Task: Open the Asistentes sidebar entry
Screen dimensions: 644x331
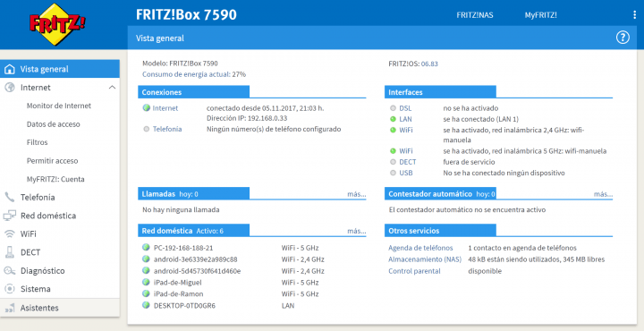Action: coord(60,308)
